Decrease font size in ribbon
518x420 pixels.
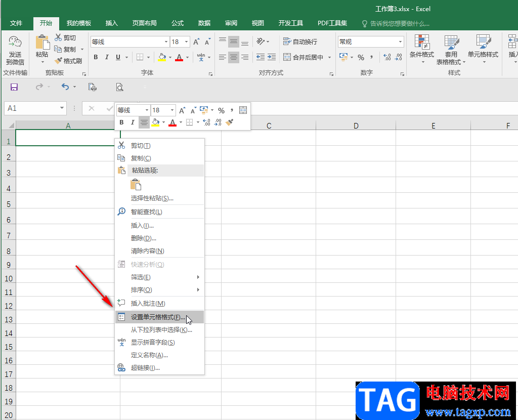tap(207, 42)
